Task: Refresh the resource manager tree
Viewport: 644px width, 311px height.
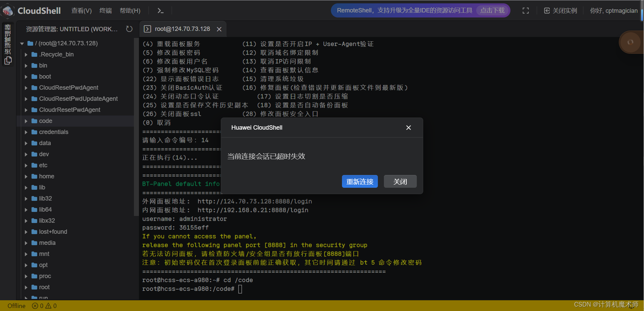Action: [129, 29]
